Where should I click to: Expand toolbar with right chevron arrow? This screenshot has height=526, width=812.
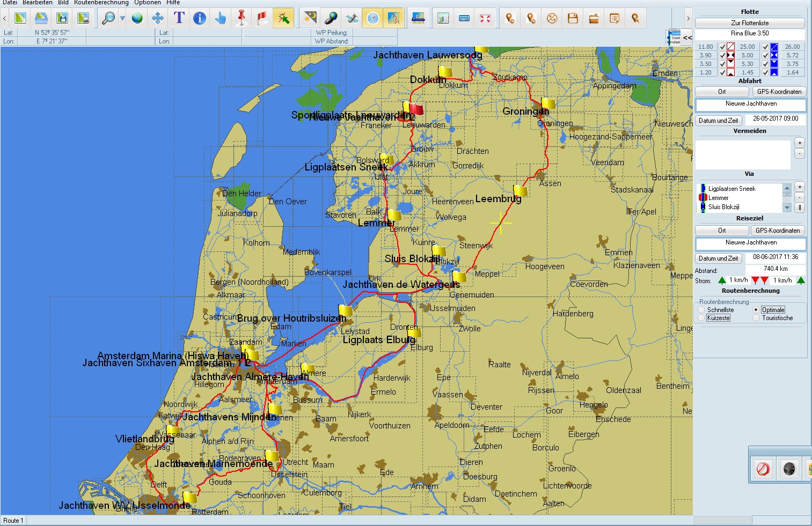point(688,18)
